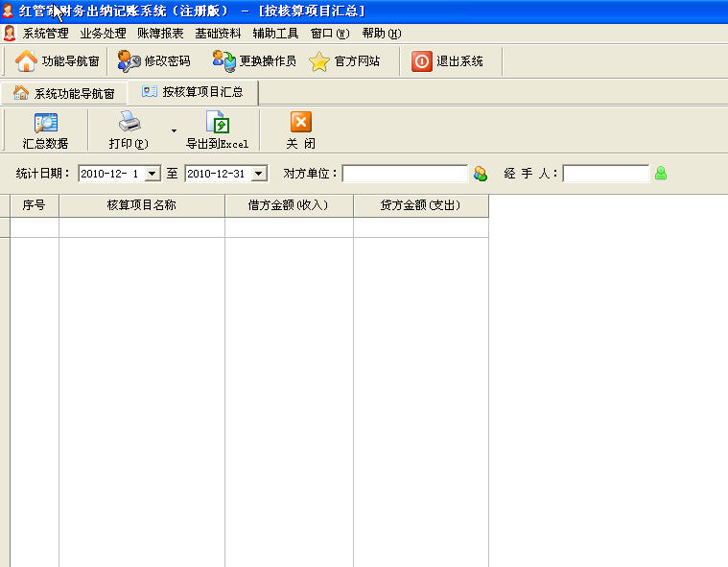Click the 退出系统 power icon
Screen dimensions: 728x567
tap(422, 61)
